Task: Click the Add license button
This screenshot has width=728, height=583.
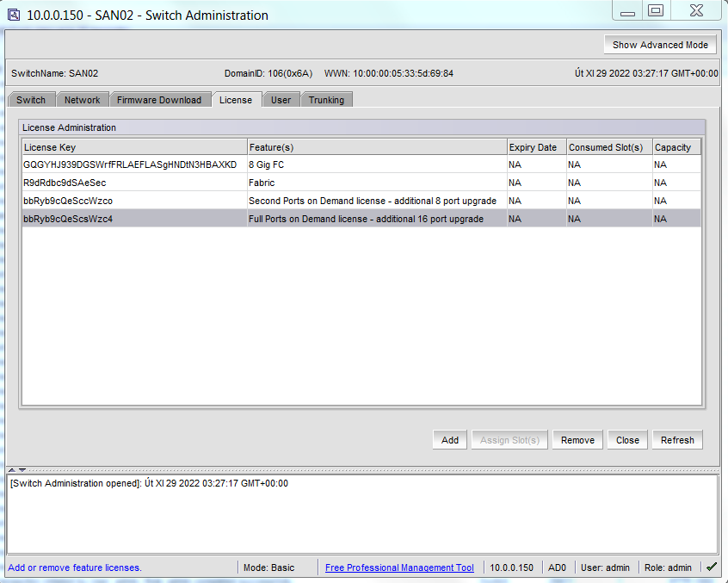Action: 450,440
